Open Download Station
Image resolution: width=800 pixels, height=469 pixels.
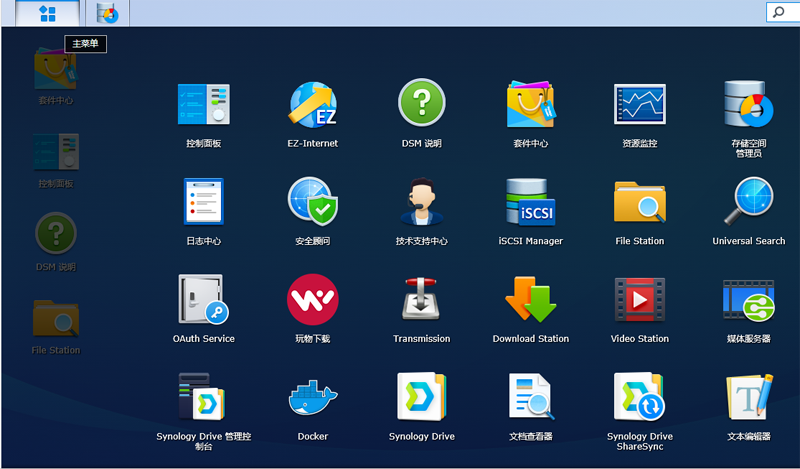[x=531, y=299]
